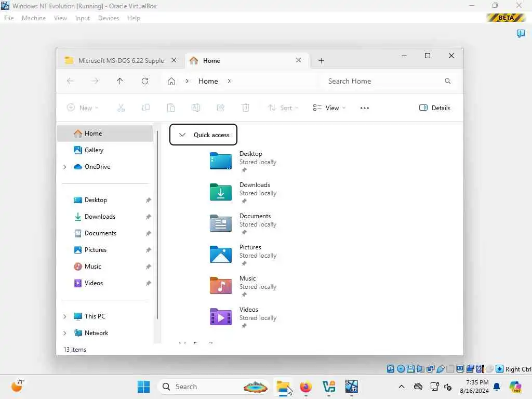Open the New dropdown menu

(x=83, y=108)
